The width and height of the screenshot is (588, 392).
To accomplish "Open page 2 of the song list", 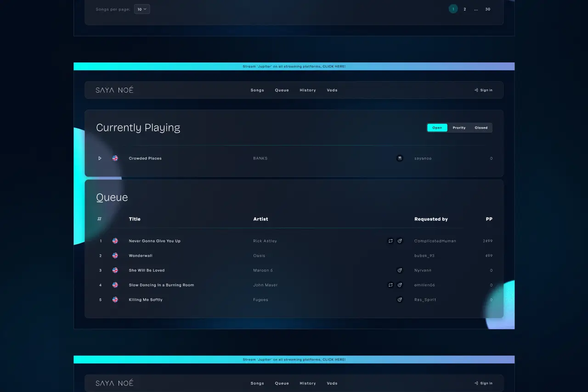I will click(465, 9).
